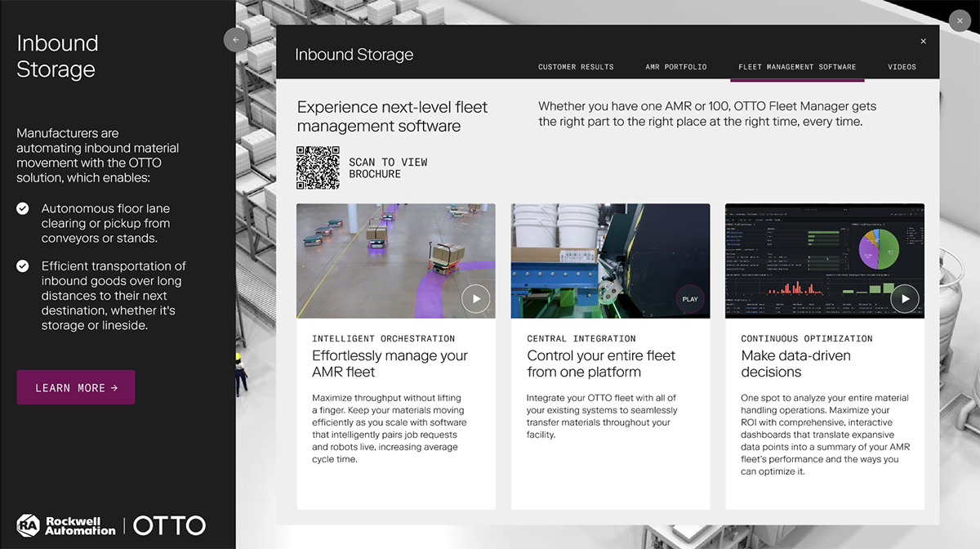Click the back arrow circle button
This screenshot has height=549, width=980.
click(236, 39)
